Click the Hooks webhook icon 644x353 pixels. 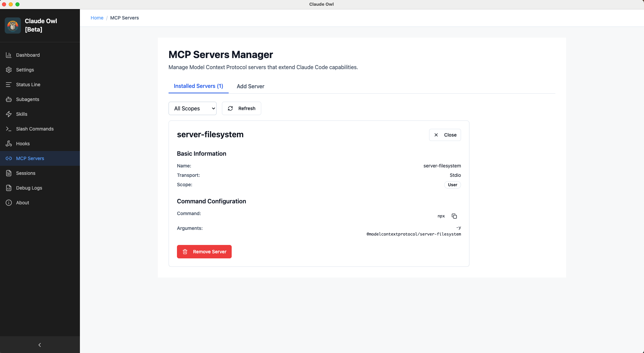click(9, 144)
